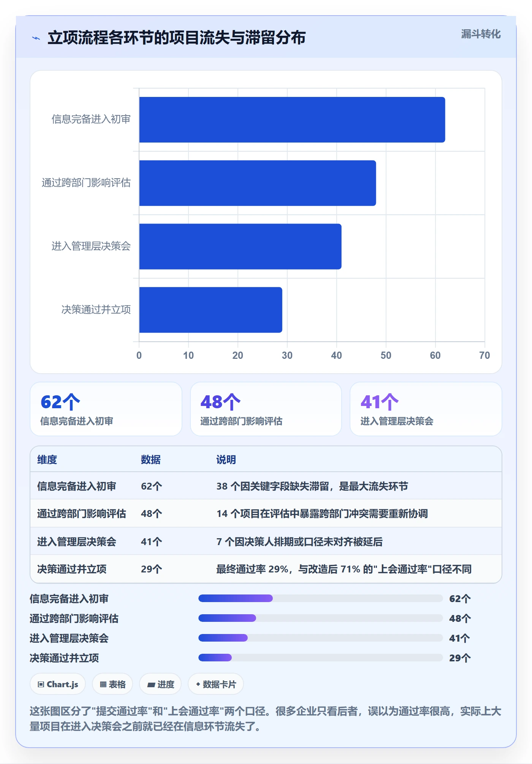Click the title 立项流程各环节的项目流失与滞留分布
This screenshot has width=532, height=764.
177,38
